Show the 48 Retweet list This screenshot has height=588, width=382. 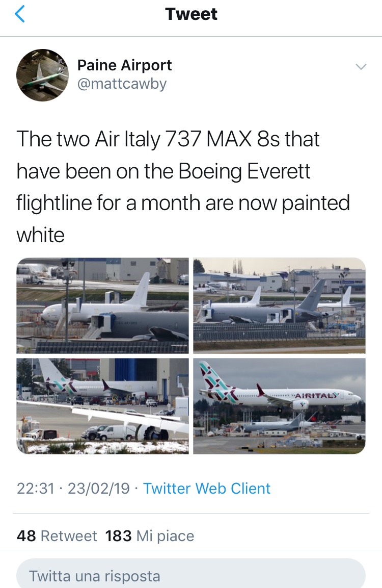click(57, 536)
